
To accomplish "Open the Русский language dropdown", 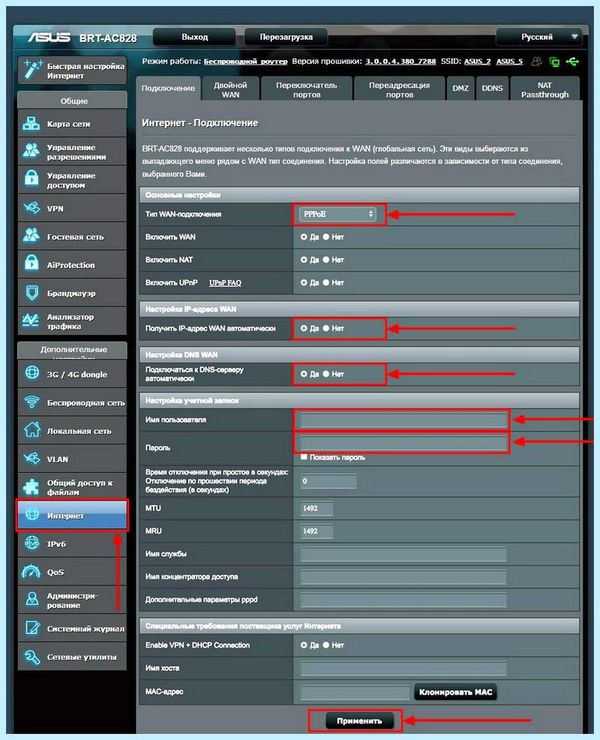I will click(539, 37).
